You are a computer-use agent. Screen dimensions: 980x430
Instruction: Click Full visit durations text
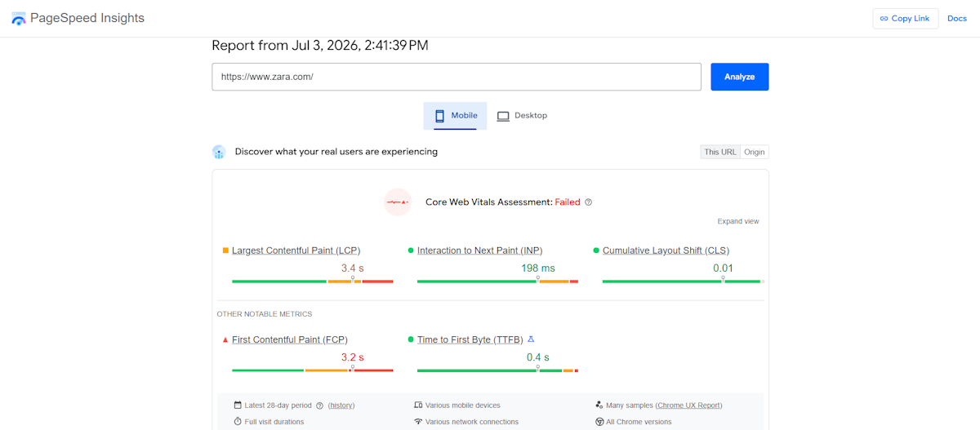point(274,422)
